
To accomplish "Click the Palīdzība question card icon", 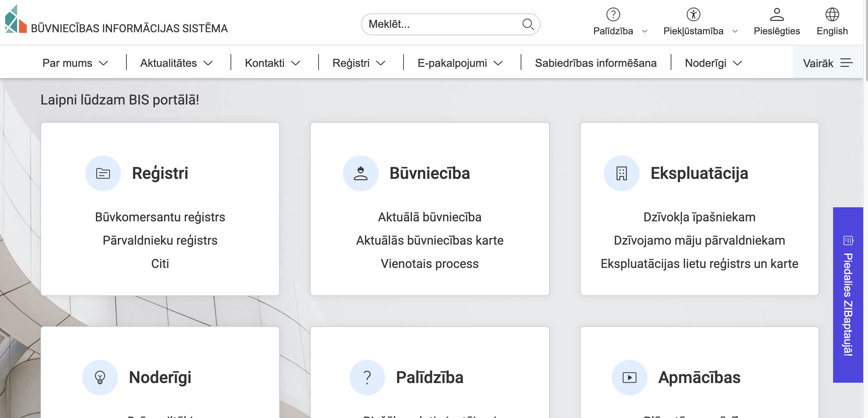I will click(x=367, y=378).
